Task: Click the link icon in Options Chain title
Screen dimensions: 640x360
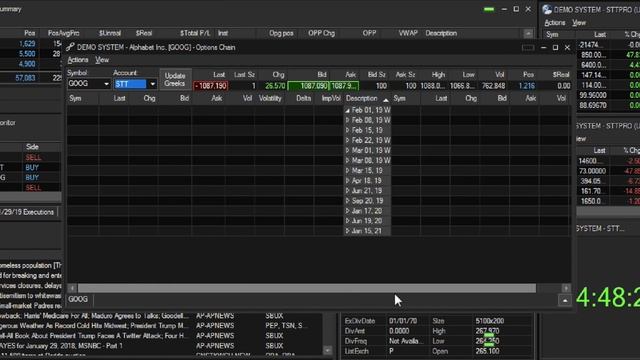Action: pyautogui.click(x=70, y=47)
